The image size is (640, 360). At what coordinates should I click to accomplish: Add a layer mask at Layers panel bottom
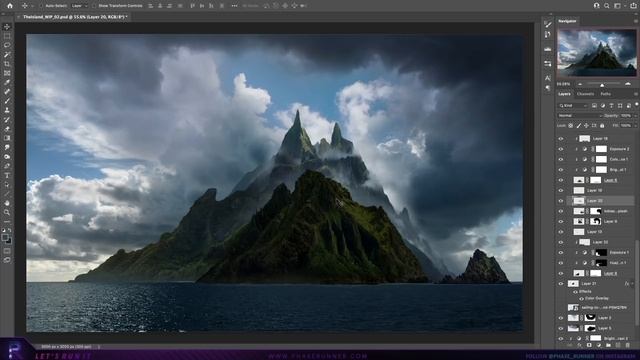click(589, 345)
